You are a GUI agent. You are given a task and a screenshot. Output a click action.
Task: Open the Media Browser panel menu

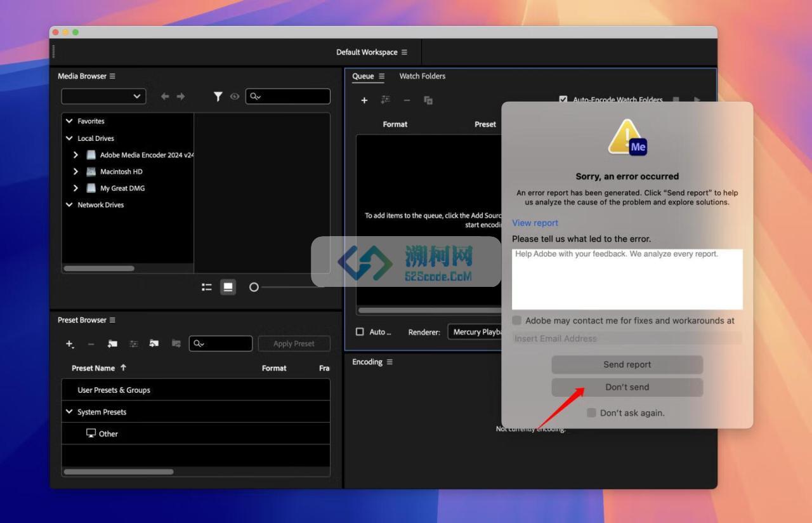coord(112,76)
